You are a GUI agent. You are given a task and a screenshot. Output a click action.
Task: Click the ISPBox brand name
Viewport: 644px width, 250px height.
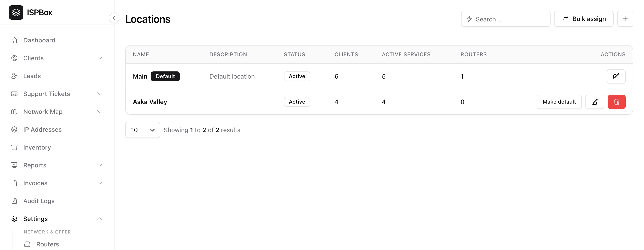tap(40, 12)
